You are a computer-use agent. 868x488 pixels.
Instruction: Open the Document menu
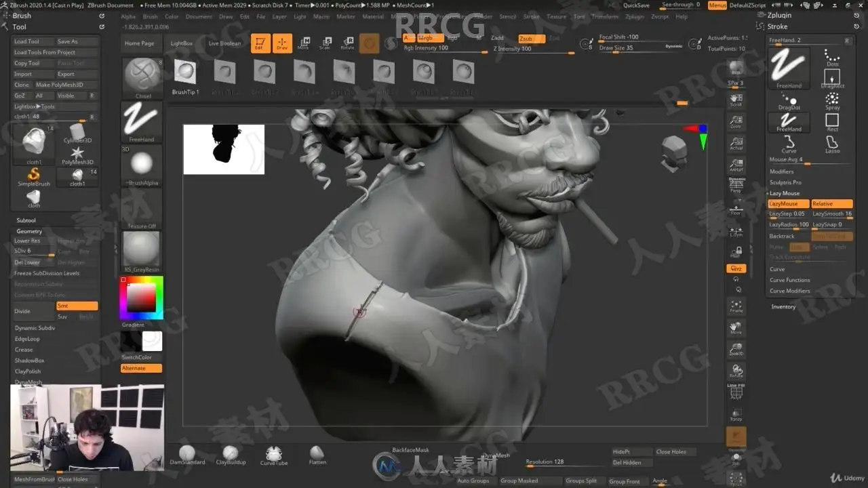tap(199, 16)
